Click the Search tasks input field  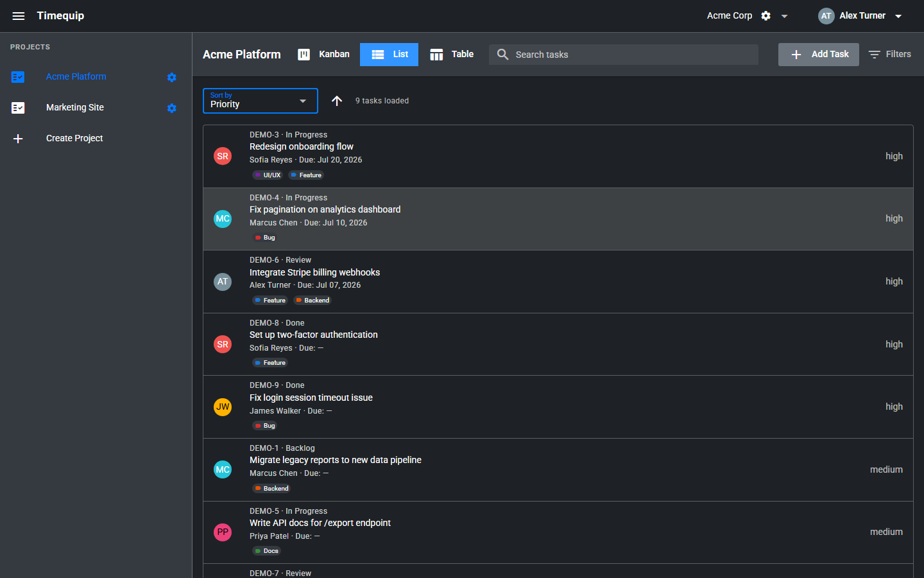coord(624,55)
